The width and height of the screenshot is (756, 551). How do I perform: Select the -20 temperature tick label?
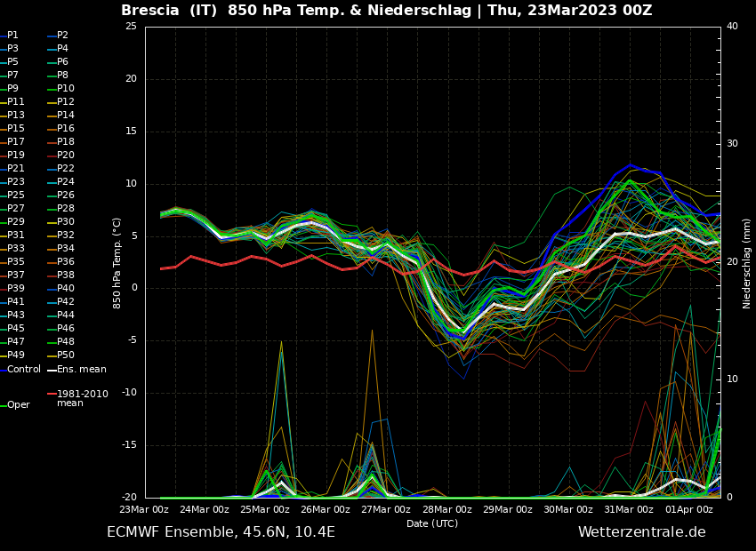coord(129,498)
